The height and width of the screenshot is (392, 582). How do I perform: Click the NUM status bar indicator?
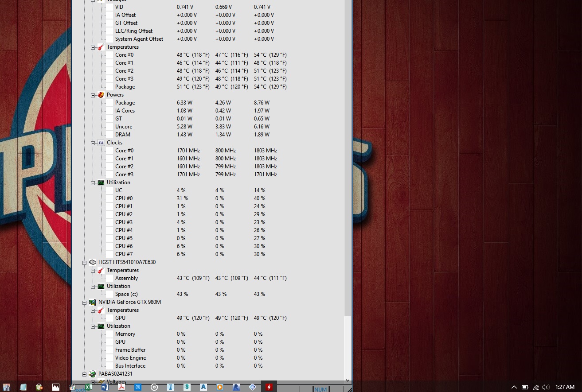(320, 389)
